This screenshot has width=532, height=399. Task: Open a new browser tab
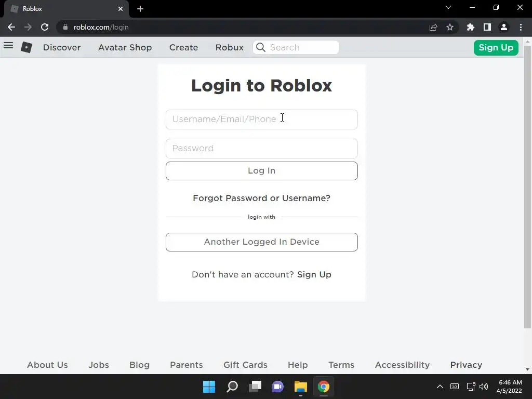point(140,9)
